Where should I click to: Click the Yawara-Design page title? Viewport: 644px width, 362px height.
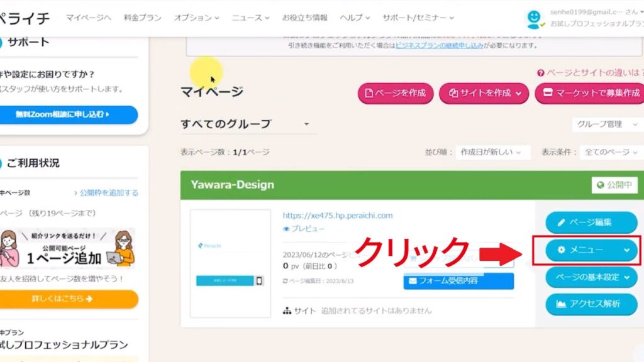(x=233, y=185)
